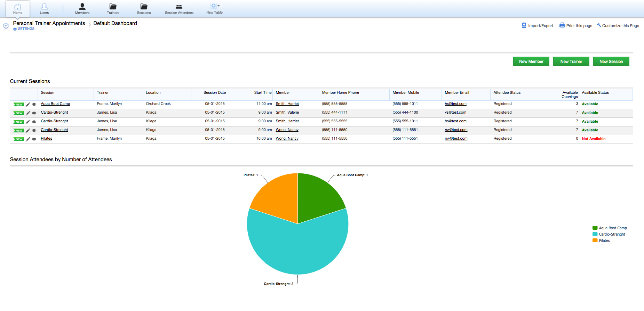
Task: View the Aqua Boot Camp row with eye icon
Action: (34, 104)
